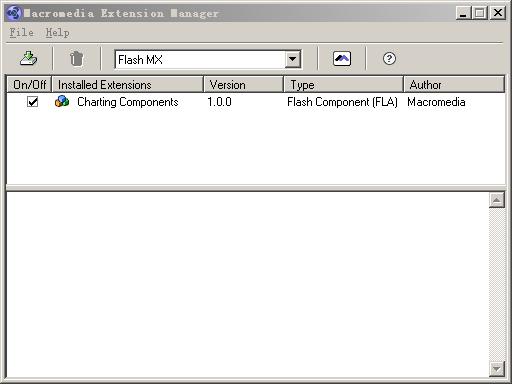
Task: Minimize the Extension Manager window
Action: (x=463, y=13)
